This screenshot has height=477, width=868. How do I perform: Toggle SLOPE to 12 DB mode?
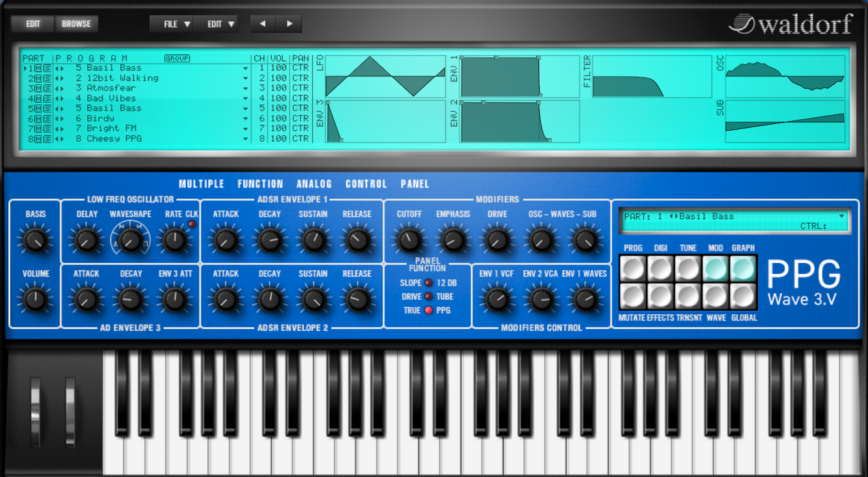[x=427, y=283]
